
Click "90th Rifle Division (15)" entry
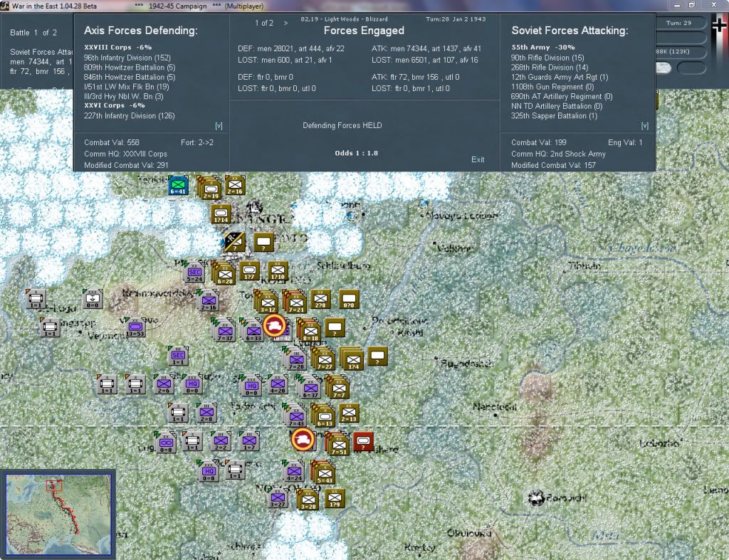tap(547, 58)
